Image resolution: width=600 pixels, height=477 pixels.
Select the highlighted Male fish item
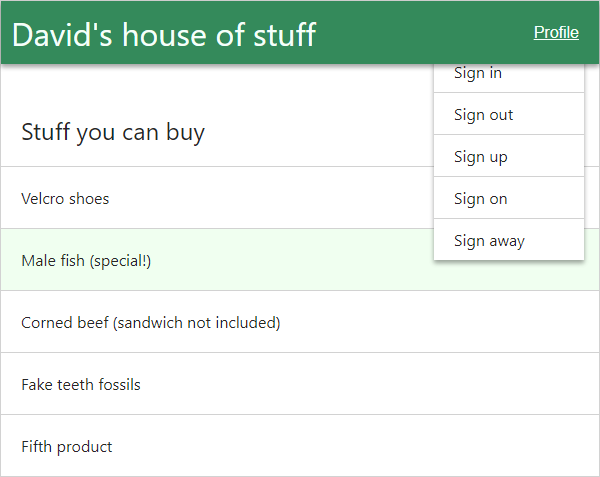85,261
